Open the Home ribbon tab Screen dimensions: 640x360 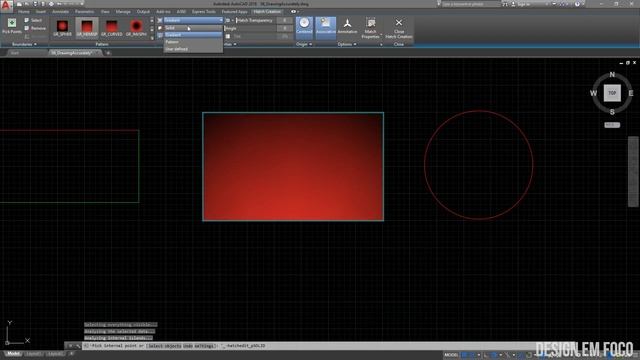24,12
